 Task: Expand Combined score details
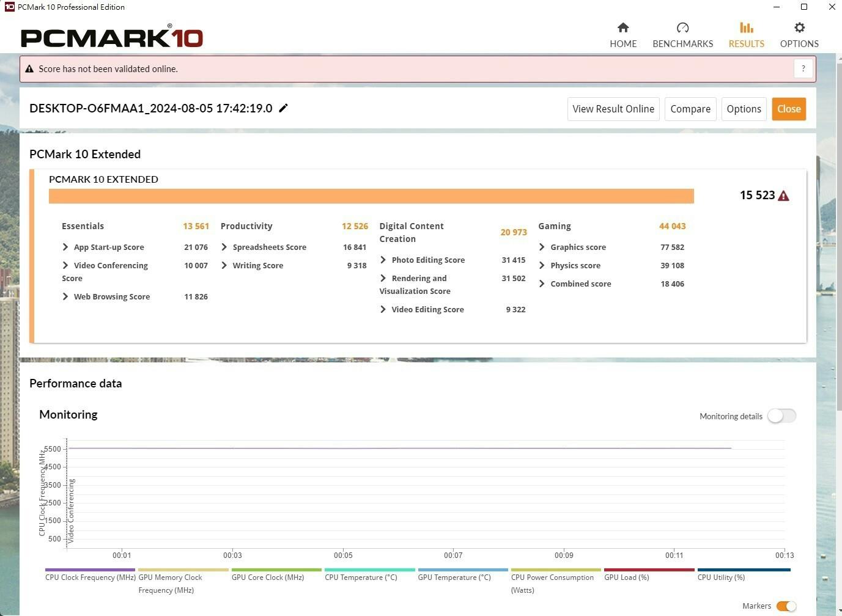coord(542,284)
